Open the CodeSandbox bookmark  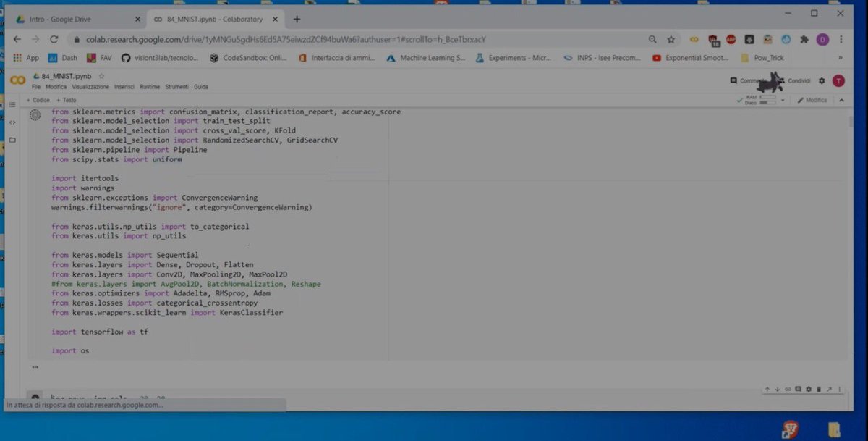(x=248, y=58)
